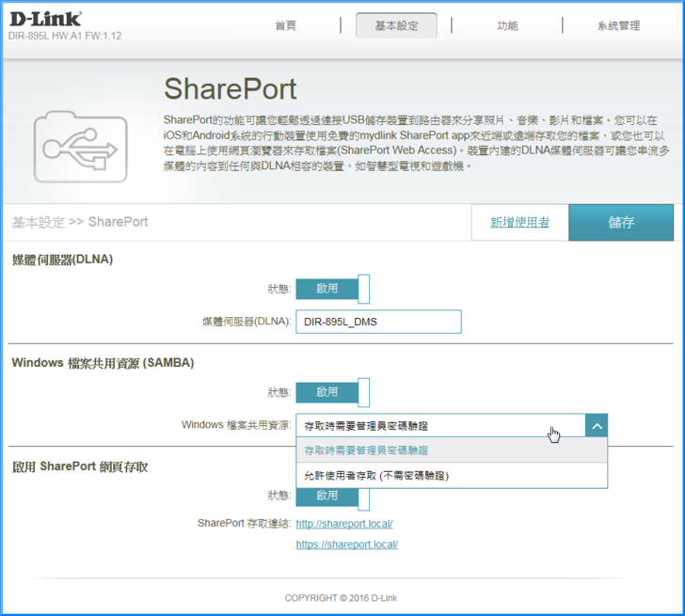Screen dimensions: 685x616
Task: Toggle the SharePort web access status switch
Action: click(x=332, y=495)
